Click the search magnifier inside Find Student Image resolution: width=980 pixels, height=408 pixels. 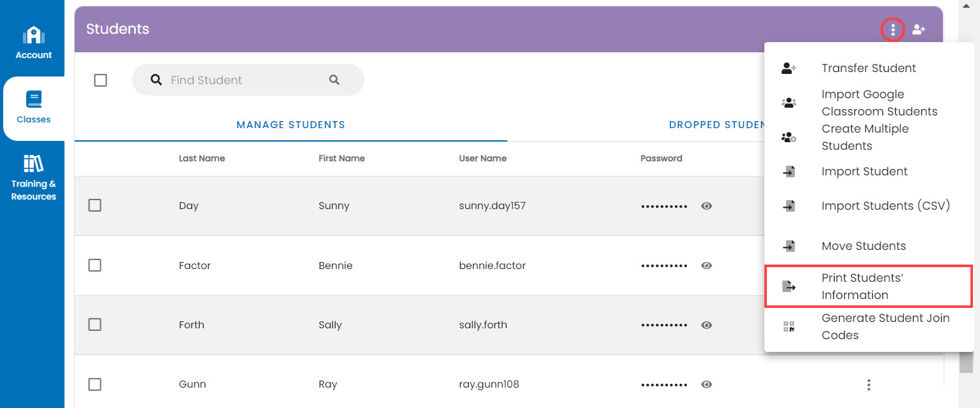tap(334, 79)
